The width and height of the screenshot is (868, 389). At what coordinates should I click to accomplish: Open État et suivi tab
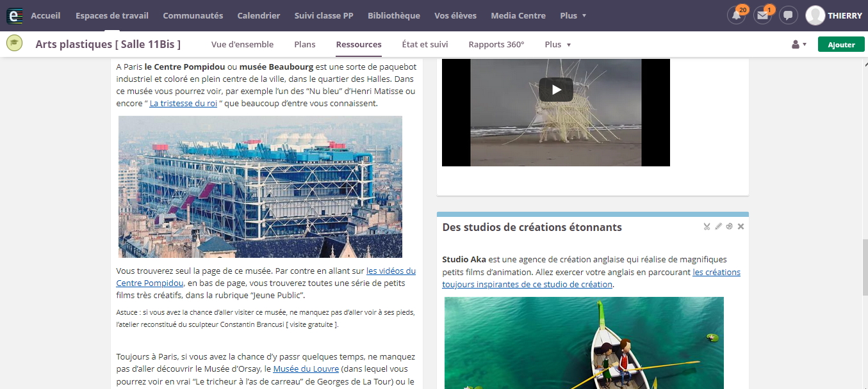425,44
